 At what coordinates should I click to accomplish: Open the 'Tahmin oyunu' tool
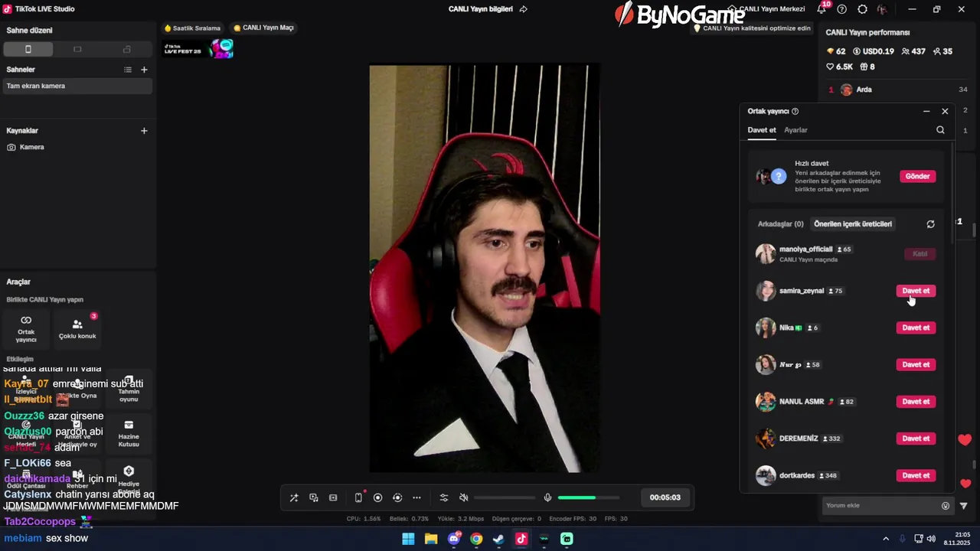(x=129, y=390)
